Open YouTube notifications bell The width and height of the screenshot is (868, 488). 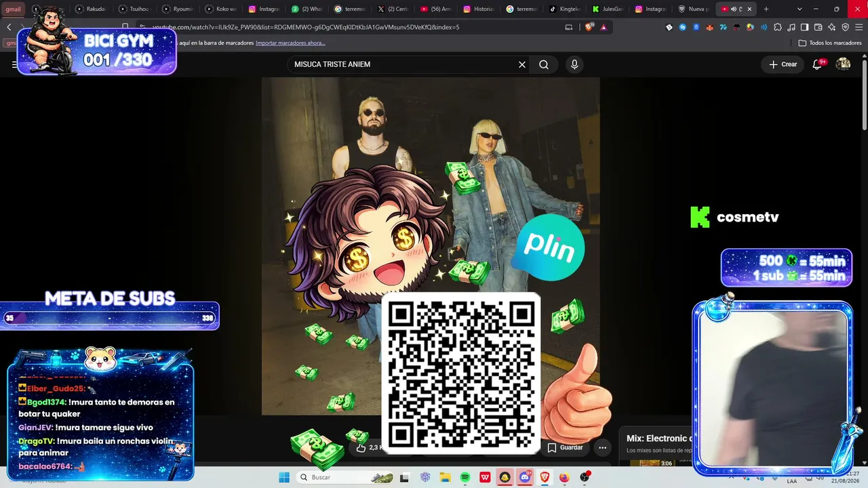818,64
